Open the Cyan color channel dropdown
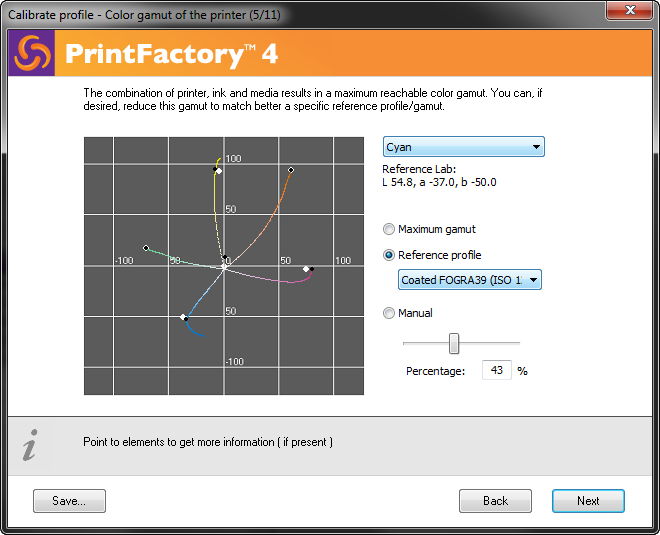This screenshot has width=660, height=535. coord(463,147)
